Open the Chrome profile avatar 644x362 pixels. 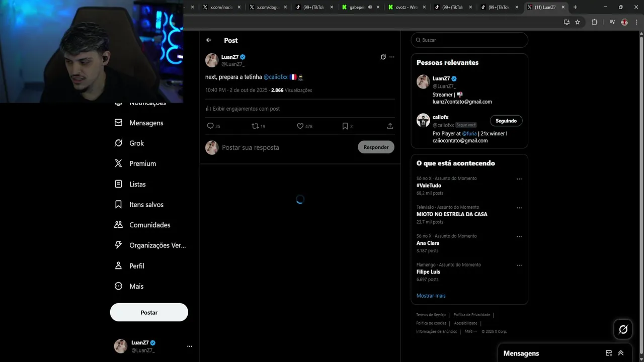624,22
